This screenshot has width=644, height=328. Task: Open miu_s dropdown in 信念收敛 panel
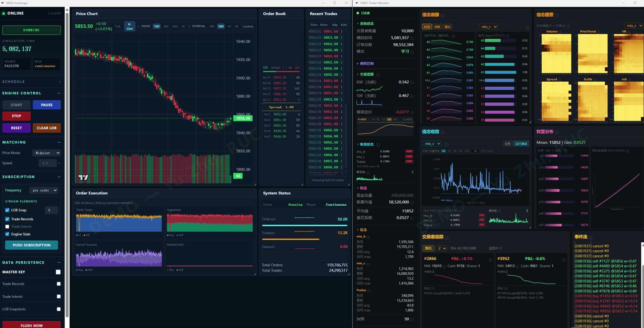[x=432, y=144]
